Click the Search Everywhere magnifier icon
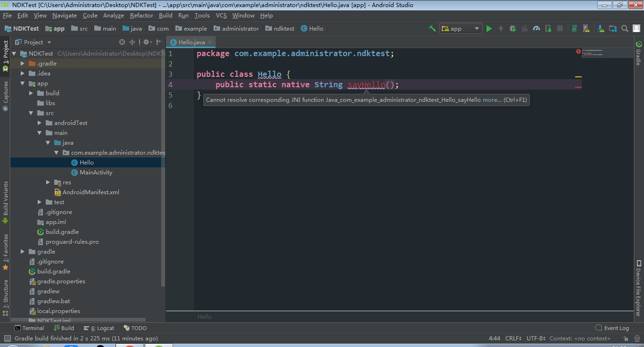The width and height of the screenshot is (644, 347). click(624, 28)
